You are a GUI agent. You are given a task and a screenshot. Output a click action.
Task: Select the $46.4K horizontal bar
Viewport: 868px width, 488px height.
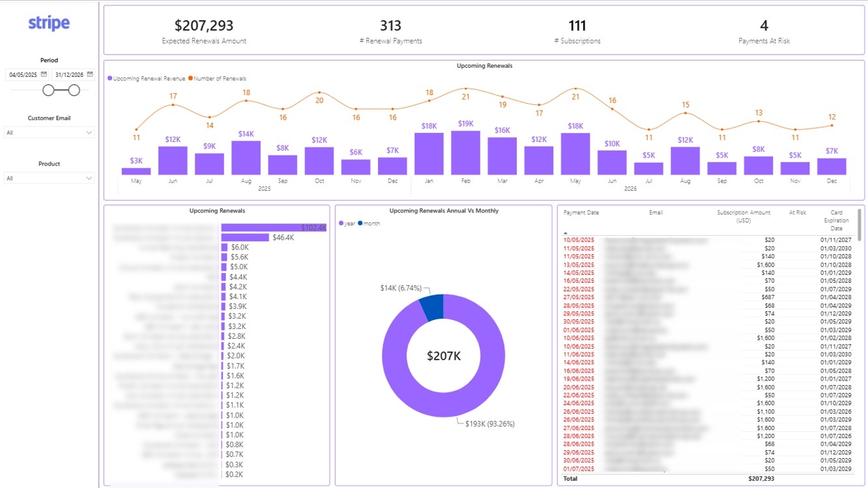click(x=245, y=237)
